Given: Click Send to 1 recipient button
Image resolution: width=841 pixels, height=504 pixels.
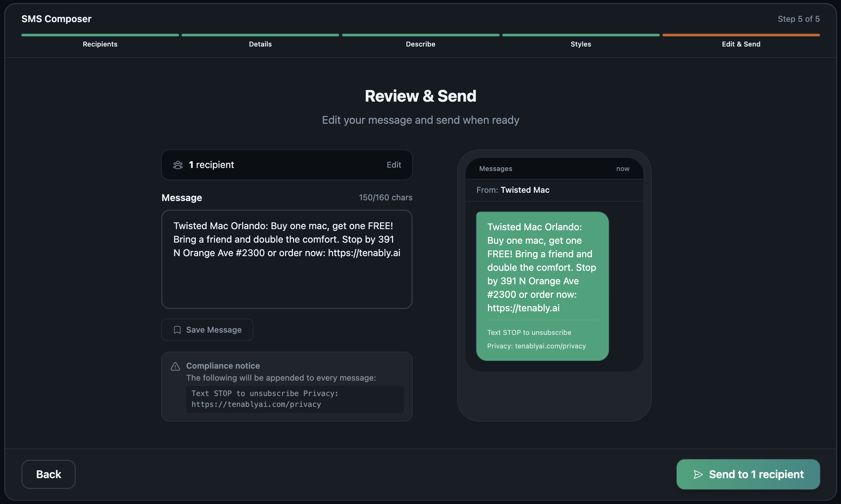Looking at the screenshot, I should click(x=748, y=474).
